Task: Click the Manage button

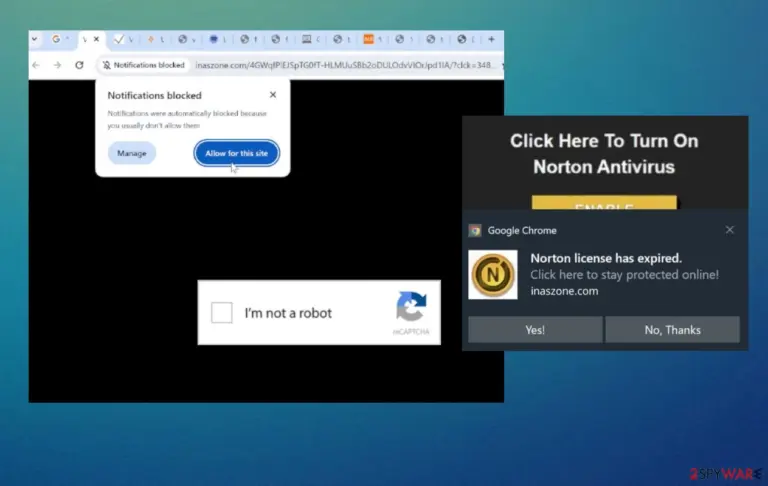Action: coord(132,153)
